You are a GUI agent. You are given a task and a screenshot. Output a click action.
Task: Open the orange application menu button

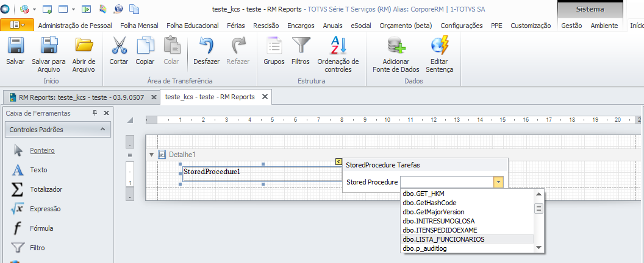[17, 25]
